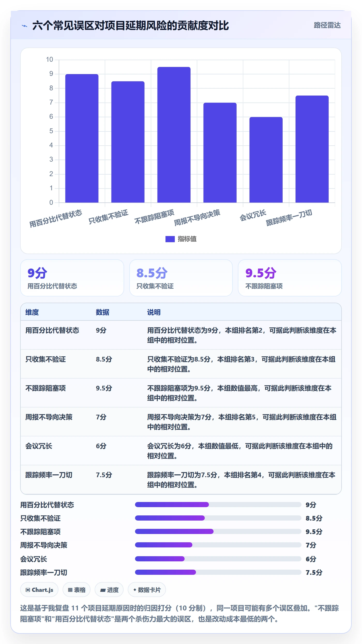The height and width of the screenshot is (644, 362).
Task: Open the 9分 data card
Action: point(72,278)
